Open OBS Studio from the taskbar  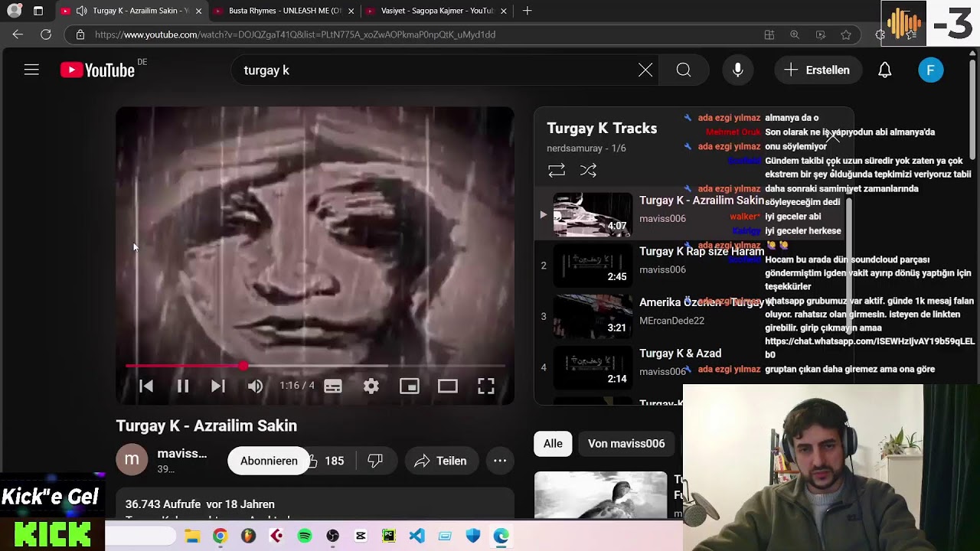click(x=332, y=536)
